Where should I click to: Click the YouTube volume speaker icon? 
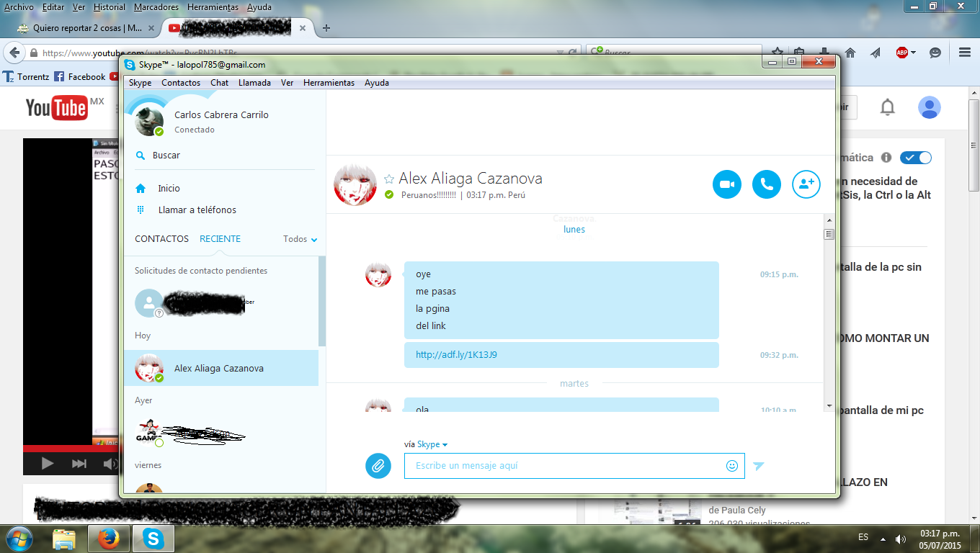pyautogui.click(x=110, y=464)
